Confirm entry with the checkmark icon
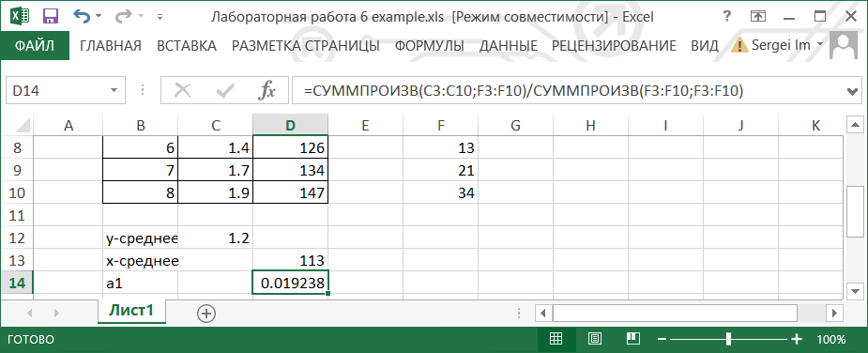 coord(225,90)
